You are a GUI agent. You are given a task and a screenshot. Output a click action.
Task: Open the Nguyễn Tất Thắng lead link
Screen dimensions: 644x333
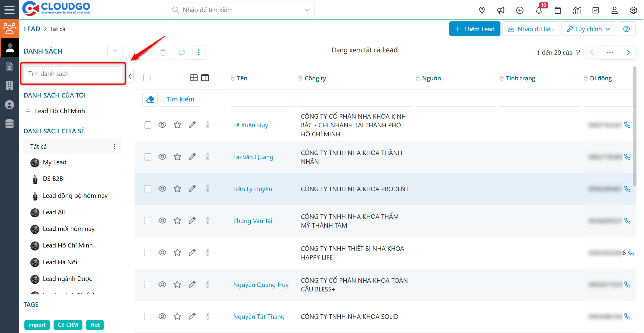pos(259,317)
